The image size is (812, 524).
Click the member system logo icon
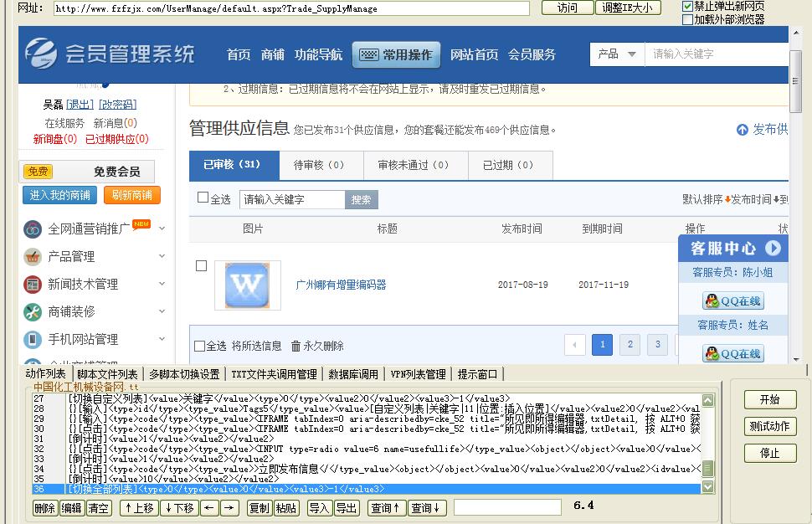pos(41,53)
